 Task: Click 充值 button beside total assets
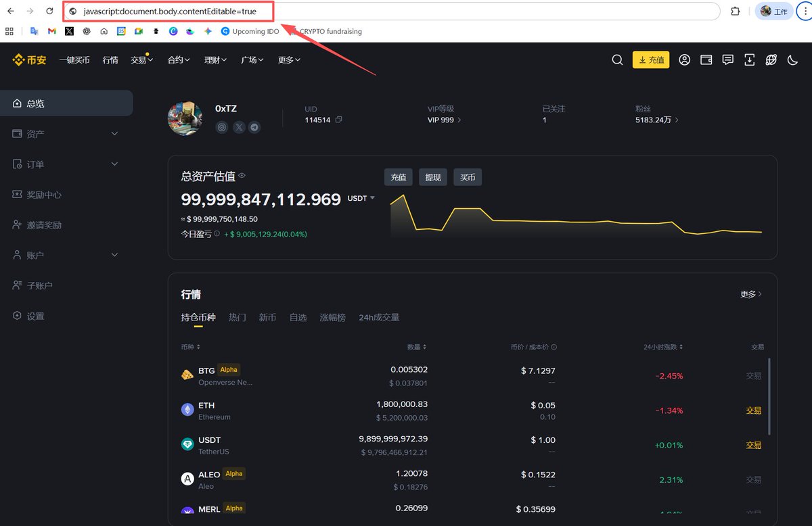click(399, 177)
